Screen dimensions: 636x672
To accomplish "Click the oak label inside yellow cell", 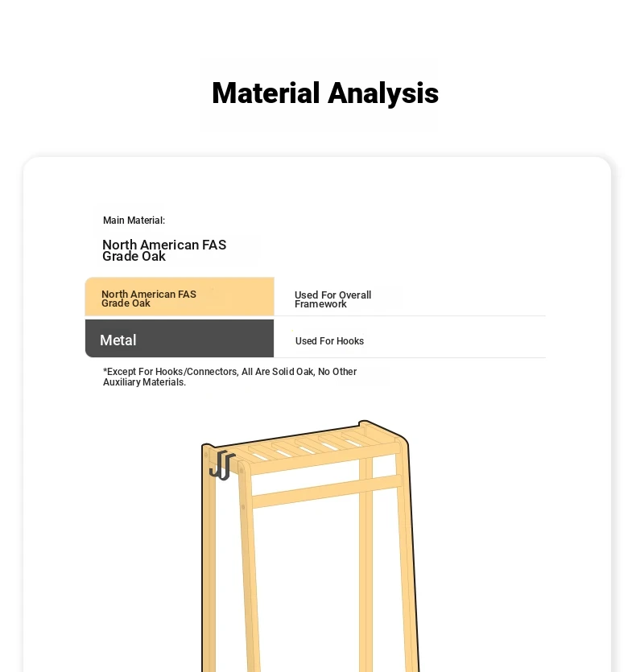I will pyautogui.click(x=149, y=299).
